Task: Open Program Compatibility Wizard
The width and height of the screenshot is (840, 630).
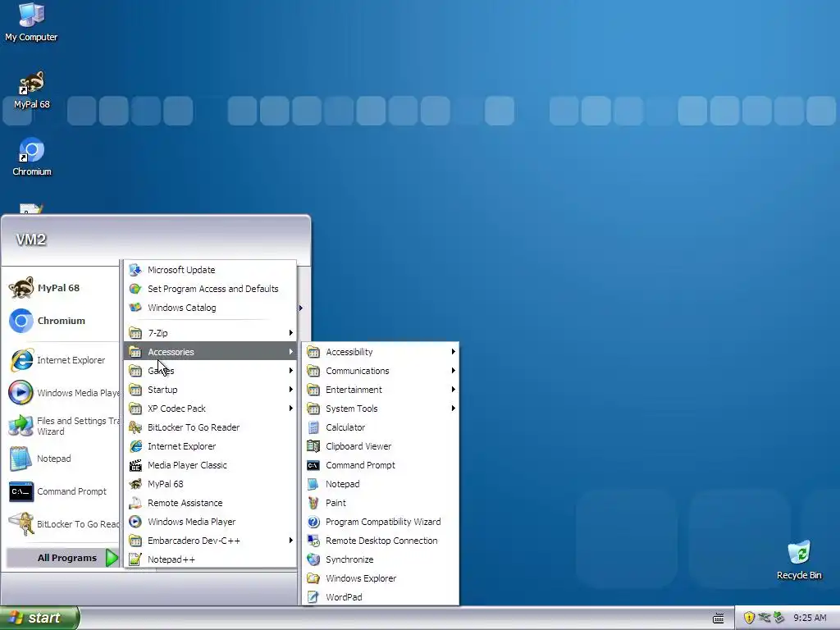Action: (381, 521)
